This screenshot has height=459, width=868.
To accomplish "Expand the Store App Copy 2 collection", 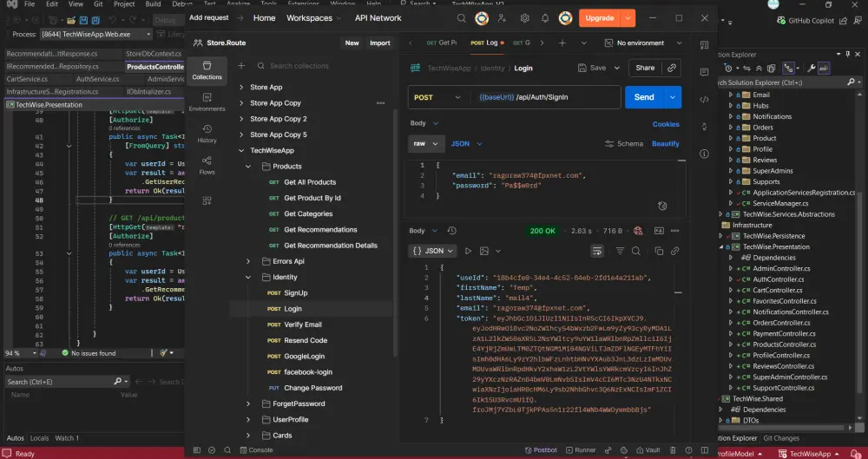I will click(x=241, y=119).
